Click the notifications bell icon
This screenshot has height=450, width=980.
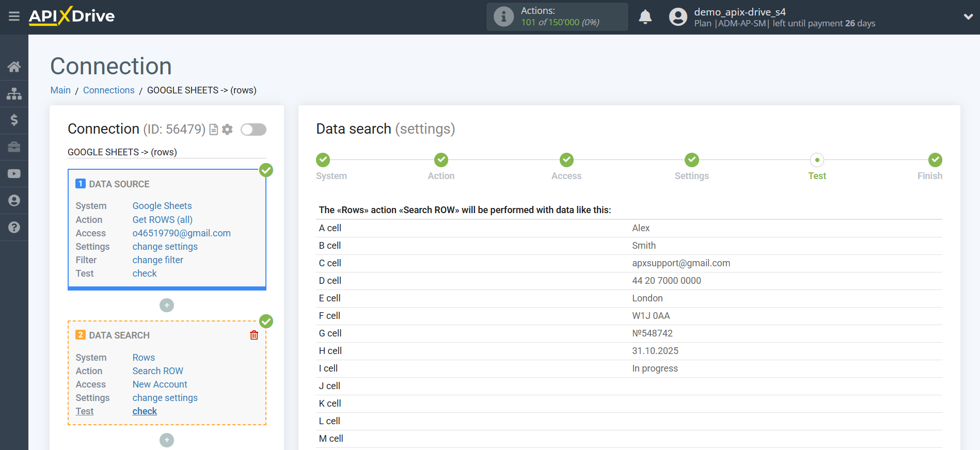pos(645,17)
